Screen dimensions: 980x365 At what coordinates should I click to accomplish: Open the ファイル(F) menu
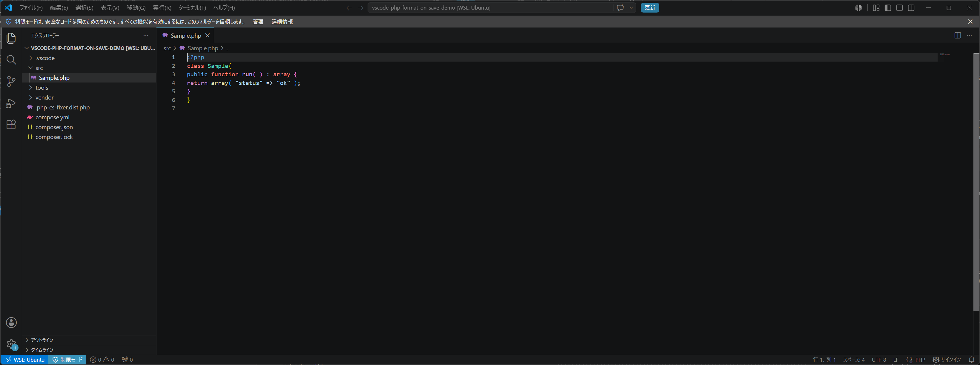(x=31, y=7)
